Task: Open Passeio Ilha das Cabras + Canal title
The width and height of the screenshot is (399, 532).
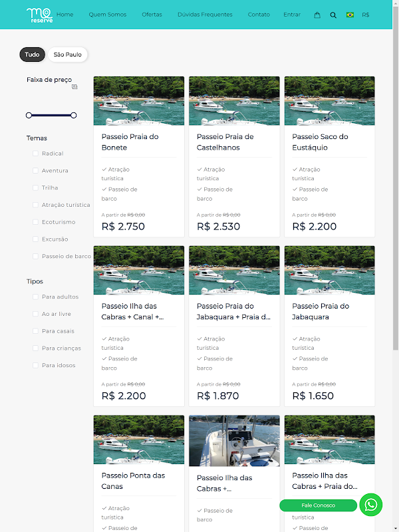Action: [132, 311]
